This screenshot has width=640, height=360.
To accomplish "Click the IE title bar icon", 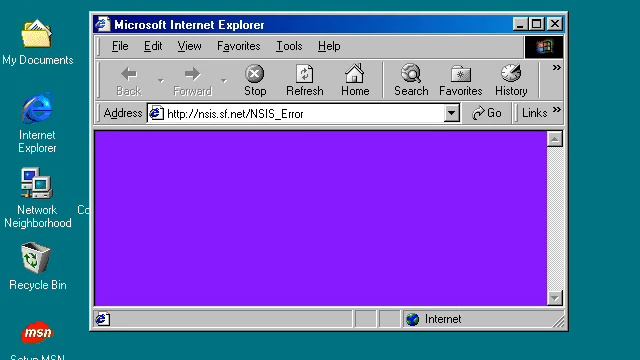I will tap(102, 24).
